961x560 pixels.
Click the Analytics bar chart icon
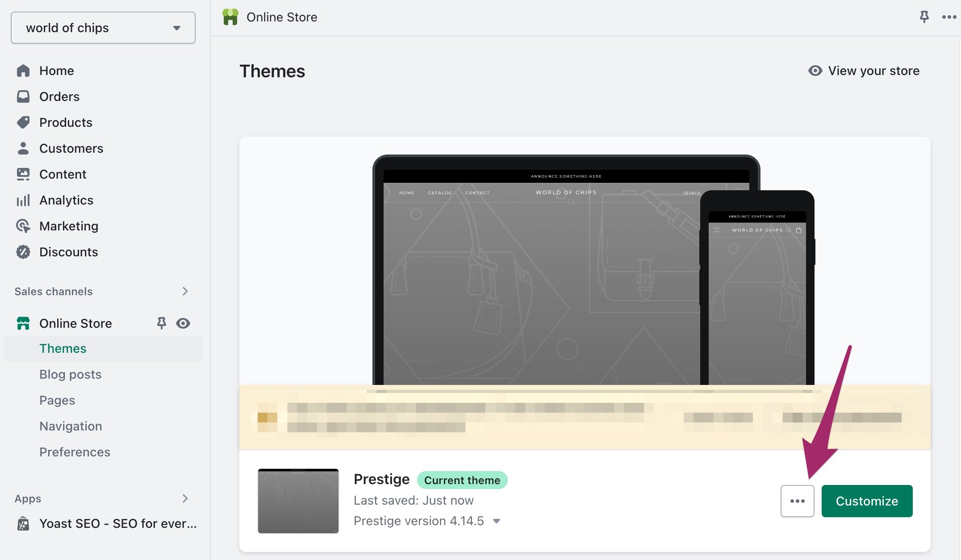[23, 200]
